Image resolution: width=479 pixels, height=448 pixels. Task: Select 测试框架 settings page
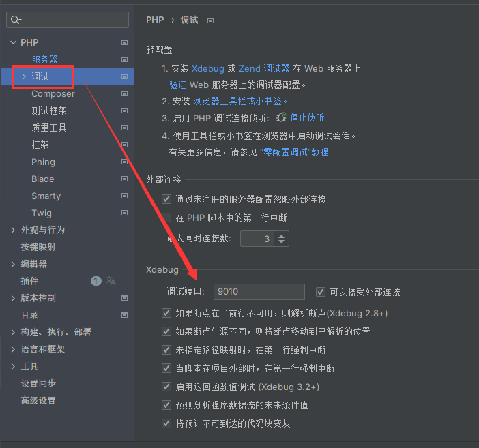[49, 110]
